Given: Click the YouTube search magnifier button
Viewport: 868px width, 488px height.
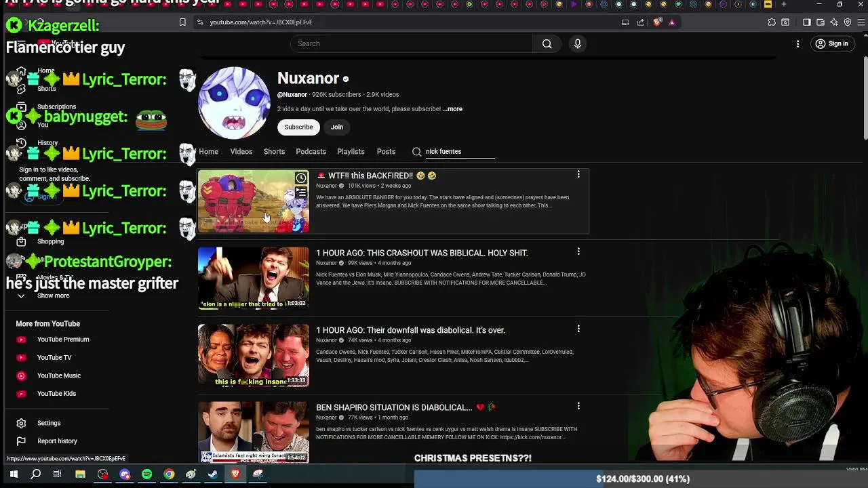Looking at the screenshot, I should 547,44.
